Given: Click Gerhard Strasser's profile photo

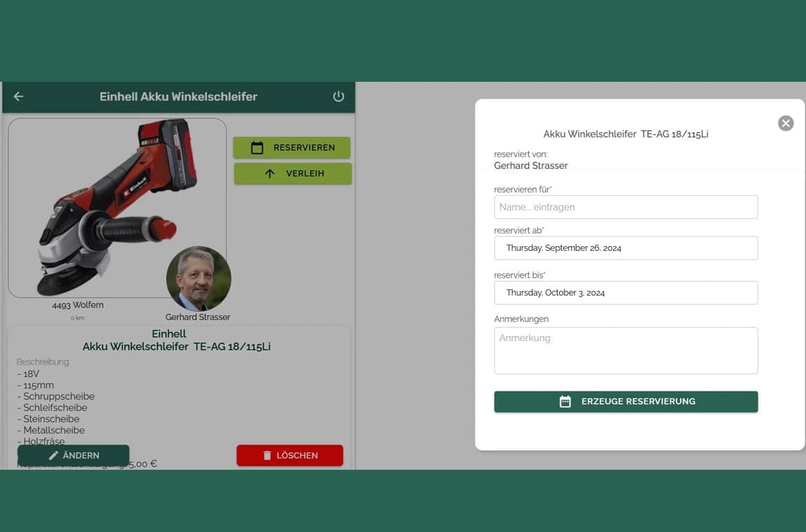Looking at the screenshot, I should pos(199,279).
